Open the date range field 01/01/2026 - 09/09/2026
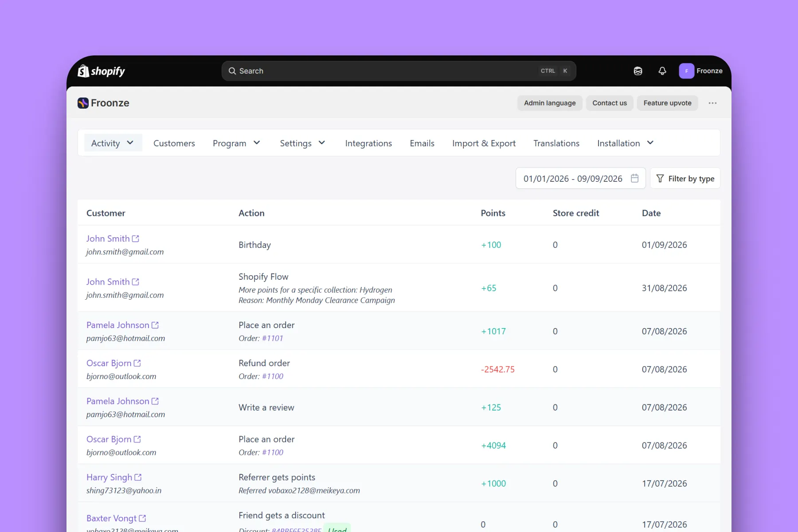Screen dimensions: 798x532 (580, 178)
